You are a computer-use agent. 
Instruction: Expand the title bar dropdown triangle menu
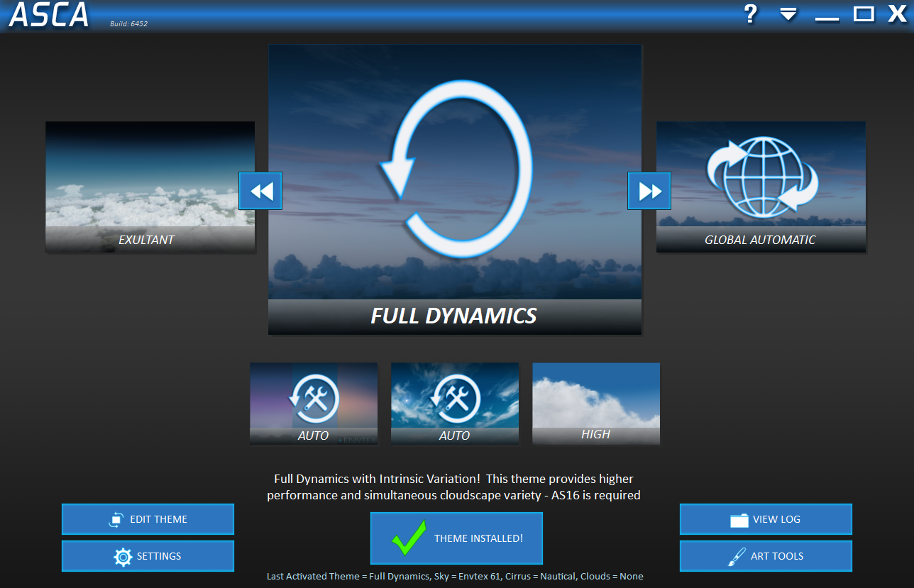pos(788,14)
